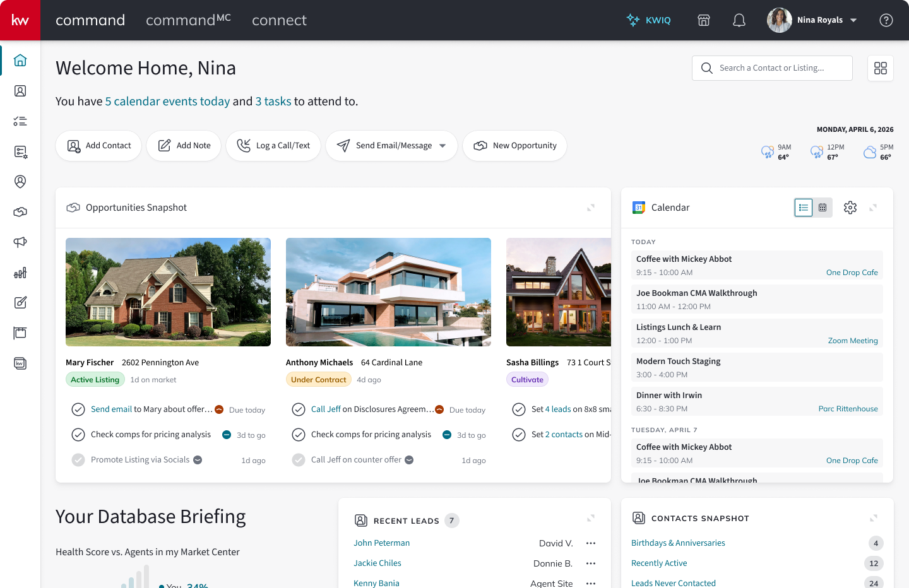Expand Send Email/Message dropdown arrow
This screenshot has height=588, width=909.
[x=443, y=146]
